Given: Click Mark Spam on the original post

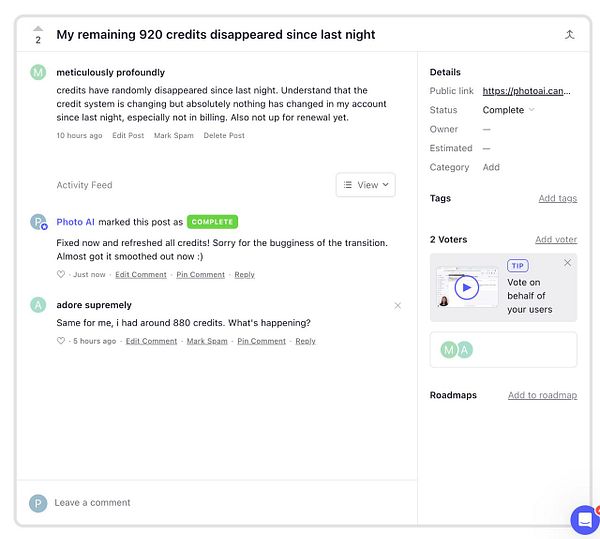Looking at the screenshot, I should tap(174, 135).
